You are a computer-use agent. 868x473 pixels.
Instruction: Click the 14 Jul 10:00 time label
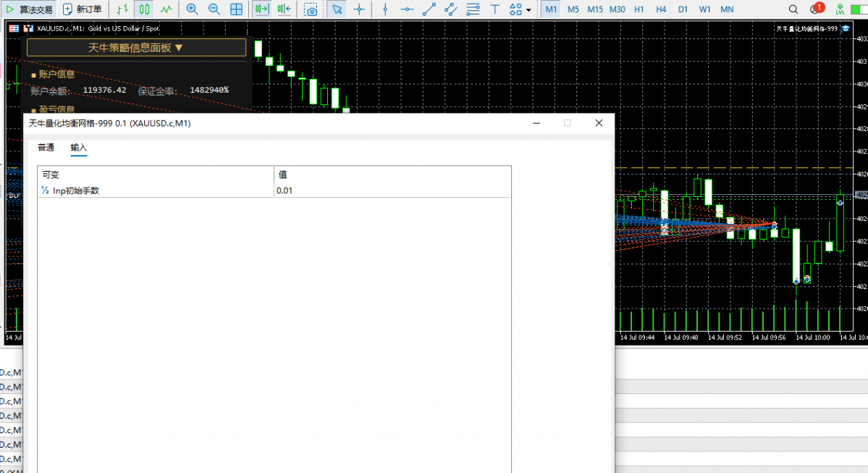pos(813,338)
